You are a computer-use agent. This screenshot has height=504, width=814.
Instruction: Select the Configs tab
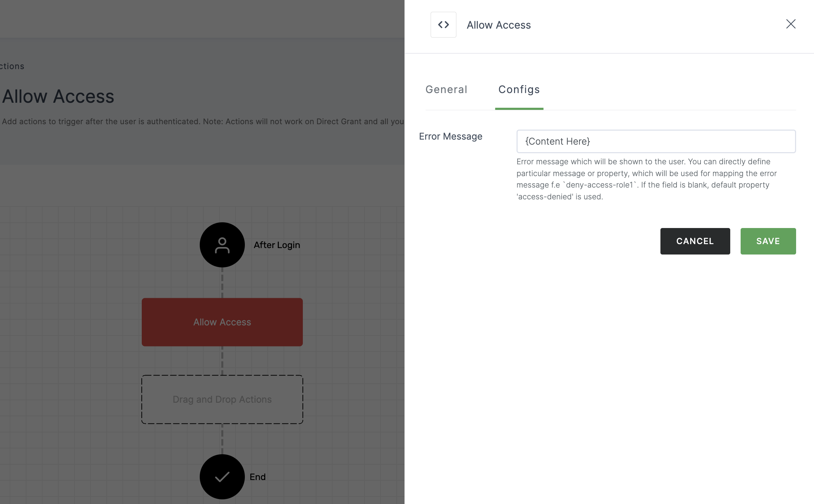tap(519, 89)
